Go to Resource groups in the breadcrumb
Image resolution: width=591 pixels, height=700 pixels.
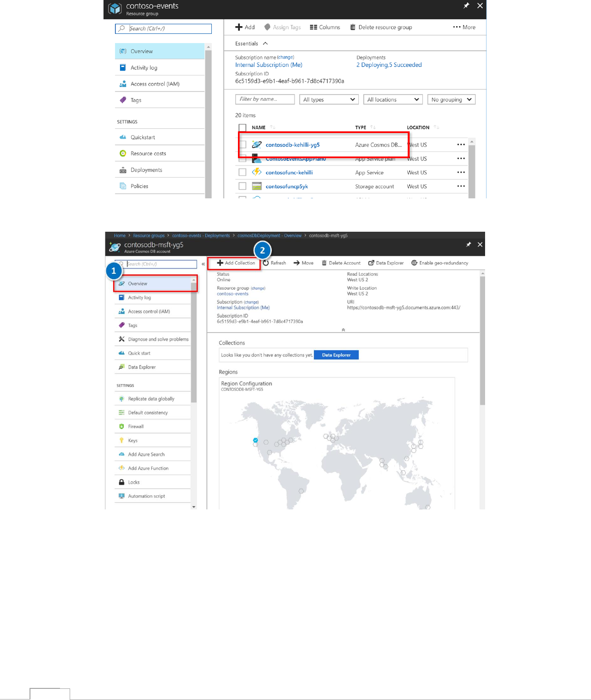click(x=148, y=236)
